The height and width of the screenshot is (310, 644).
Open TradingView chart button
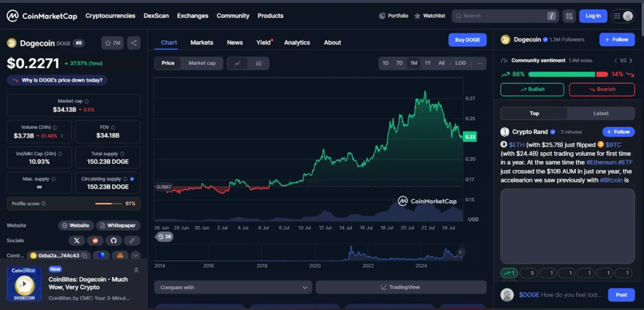point(401,287)
